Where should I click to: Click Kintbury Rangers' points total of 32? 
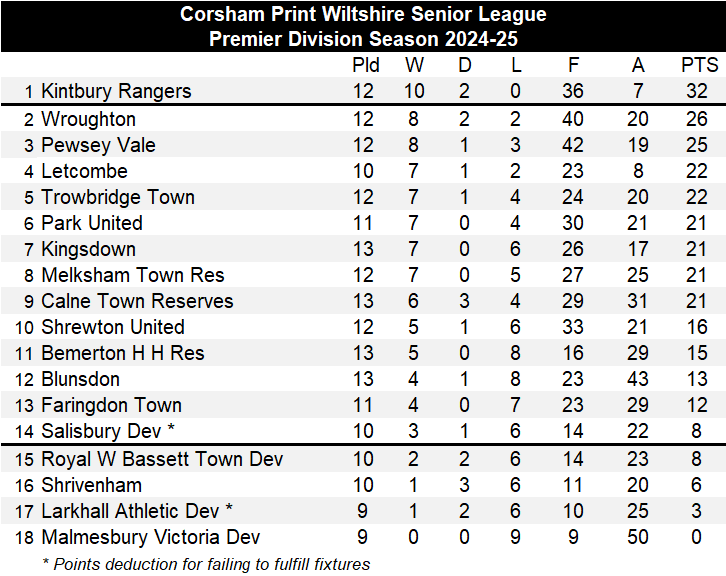(x=696, y=91)
